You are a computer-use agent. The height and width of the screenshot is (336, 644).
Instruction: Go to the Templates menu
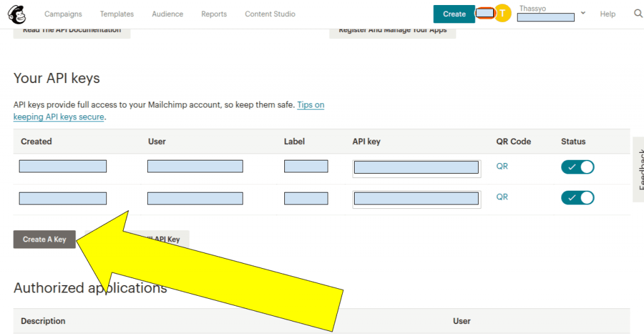pyautogui.click(x=117, y=14)
